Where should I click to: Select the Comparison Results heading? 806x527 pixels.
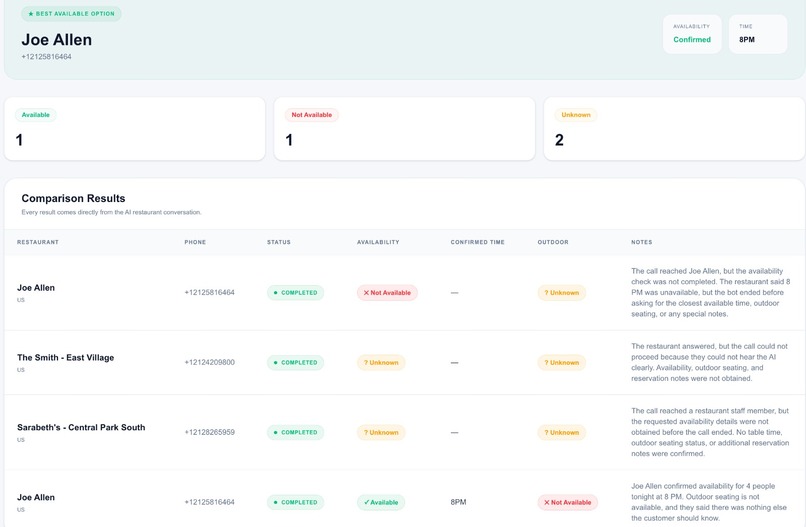coord(74,198)
